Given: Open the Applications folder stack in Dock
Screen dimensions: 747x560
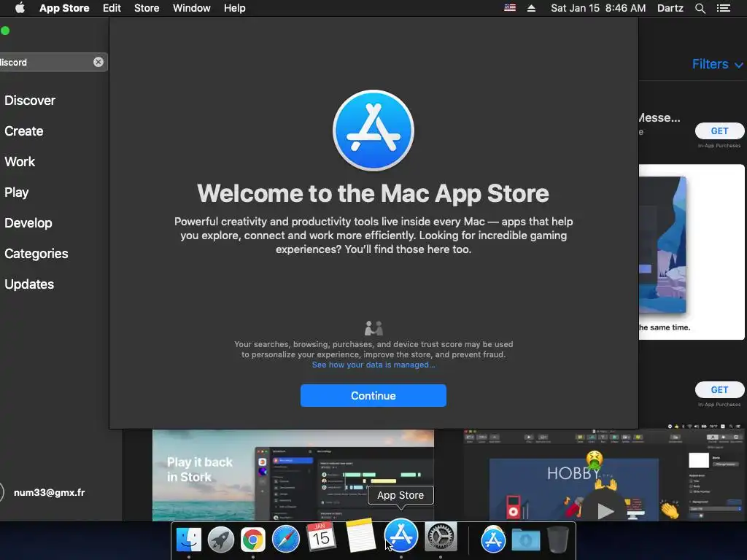Looking at the screenshot, I should pyautogui.click(x=493, y=540).
